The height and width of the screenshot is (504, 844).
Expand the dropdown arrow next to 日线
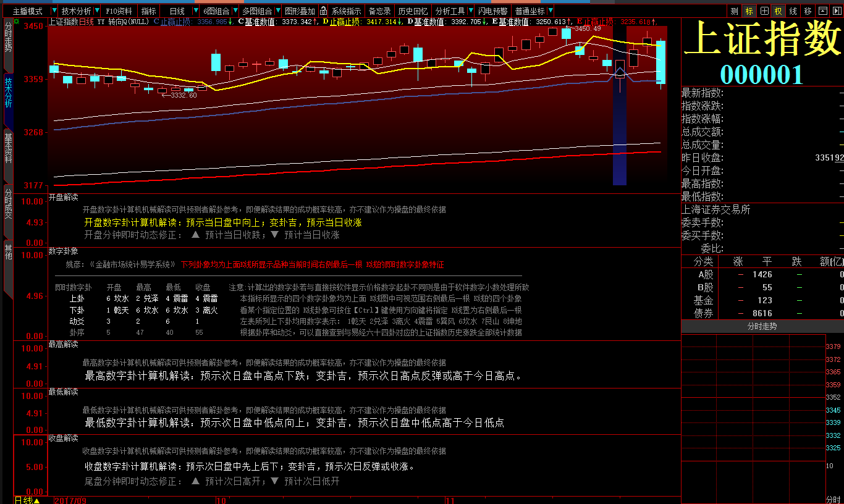[196, 11]
